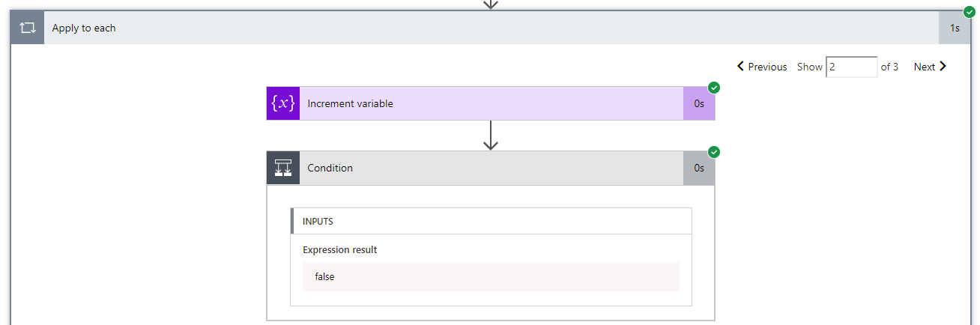Click green success checkmark on Condition
980x325 pixels.
(714, 152)
